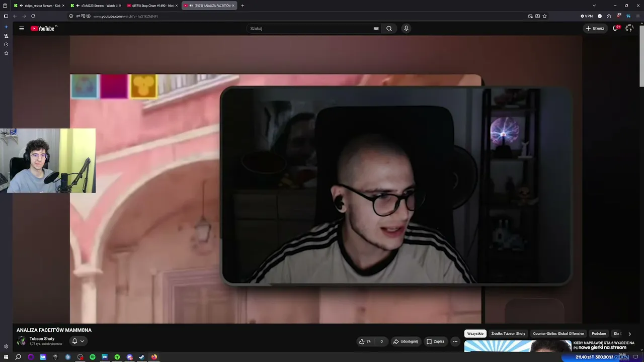Select the ANALIZA FACEIT'ÓW tab
The height and width of the screenshot is (362, 644).
pos(209,6)
